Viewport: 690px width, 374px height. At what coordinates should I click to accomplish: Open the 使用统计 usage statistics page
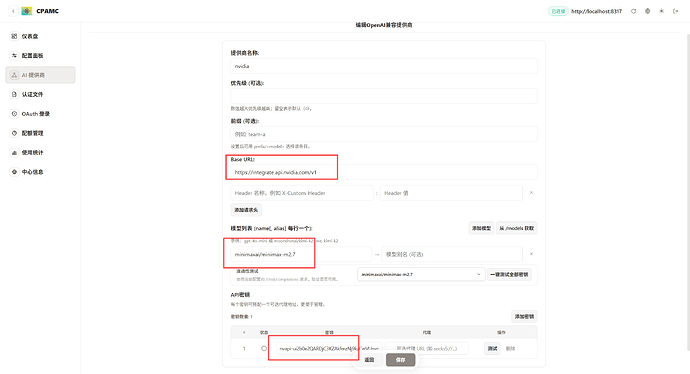(x=40, y=152)
